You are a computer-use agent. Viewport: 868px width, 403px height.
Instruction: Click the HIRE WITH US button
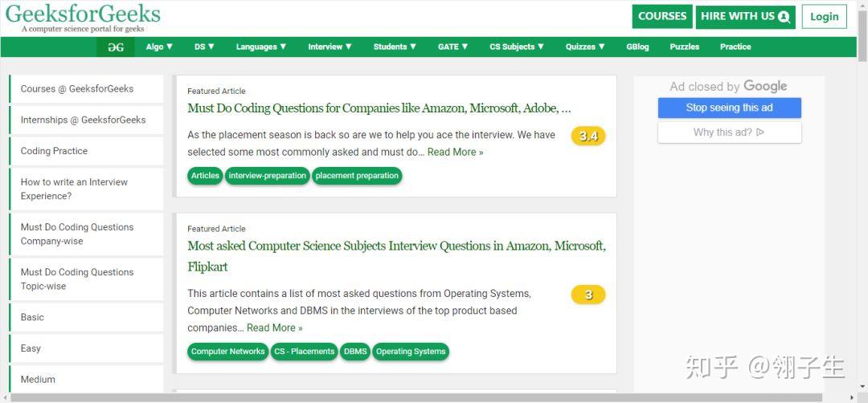pos(745,17)
